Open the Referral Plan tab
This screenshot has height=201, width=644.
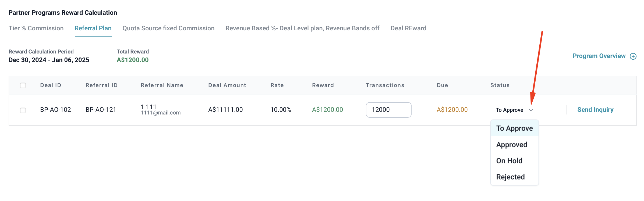(93, 28)
